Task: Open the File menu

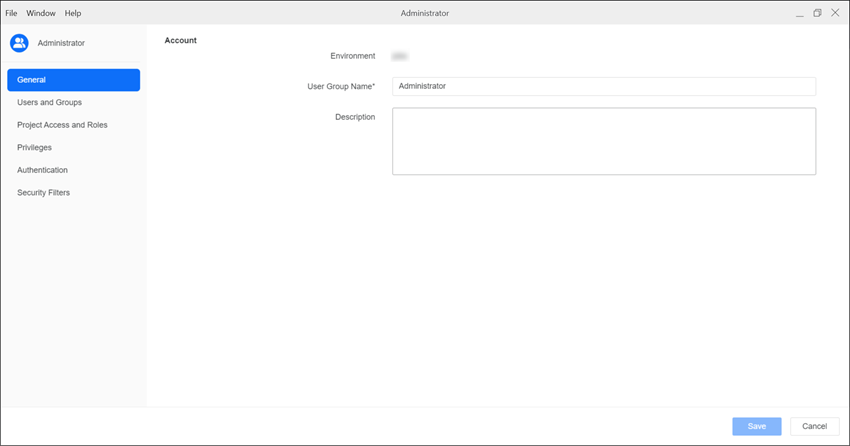Action: coord(12,13)
